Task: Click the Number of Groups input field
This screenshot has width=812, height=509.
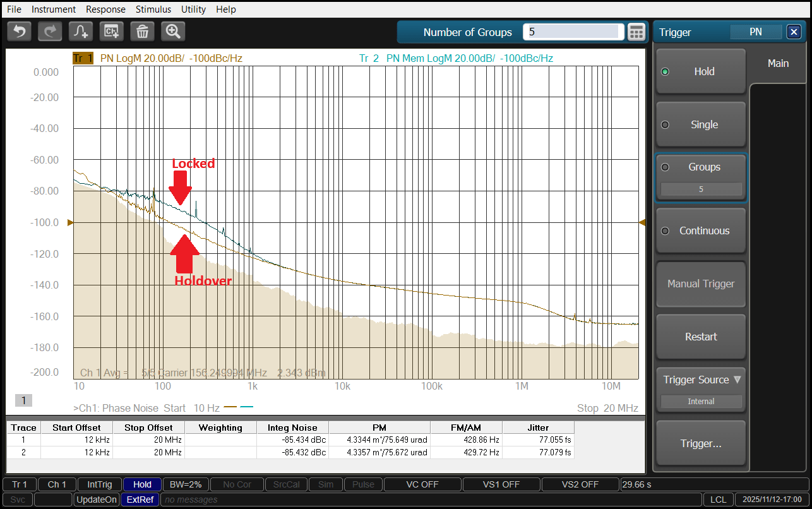Action: pos(573,32)
